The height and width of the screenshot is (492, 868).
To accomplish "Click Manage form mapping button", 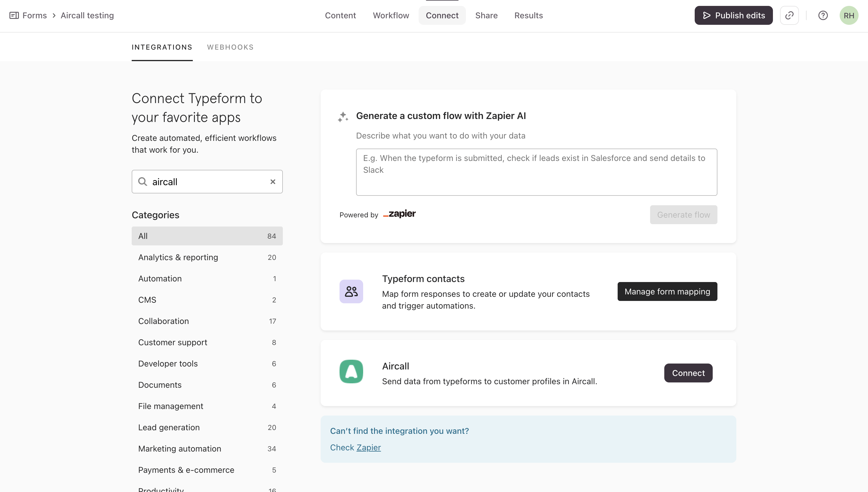I will coord(667,291).
